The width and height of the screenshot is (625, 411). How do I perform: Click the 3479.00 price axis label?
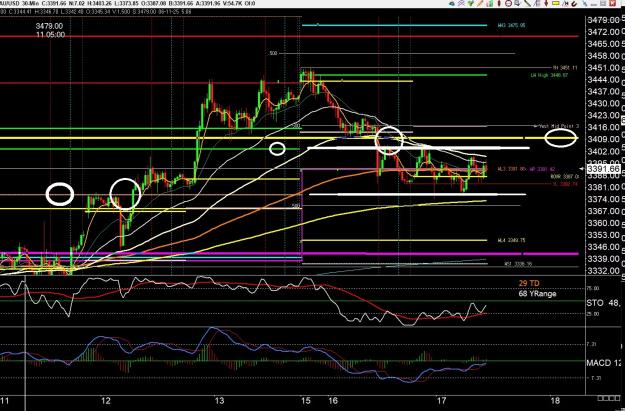603,20
